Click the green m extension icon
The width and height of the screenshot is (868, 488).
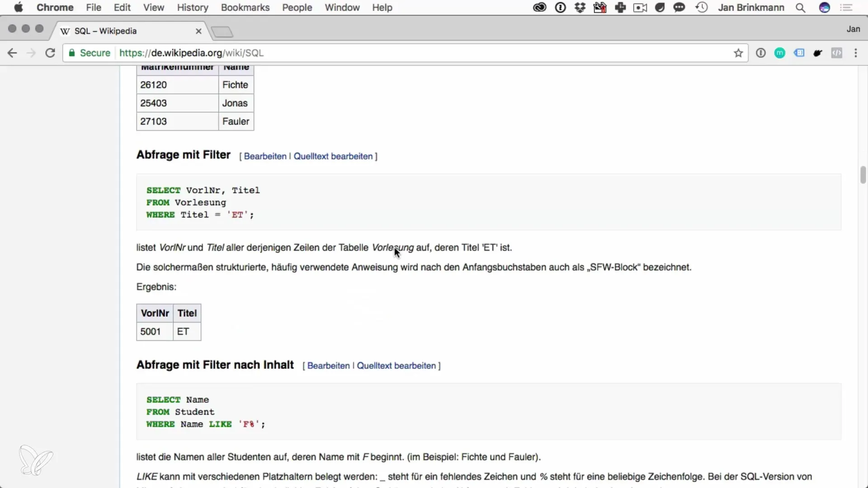coord(779,53)
